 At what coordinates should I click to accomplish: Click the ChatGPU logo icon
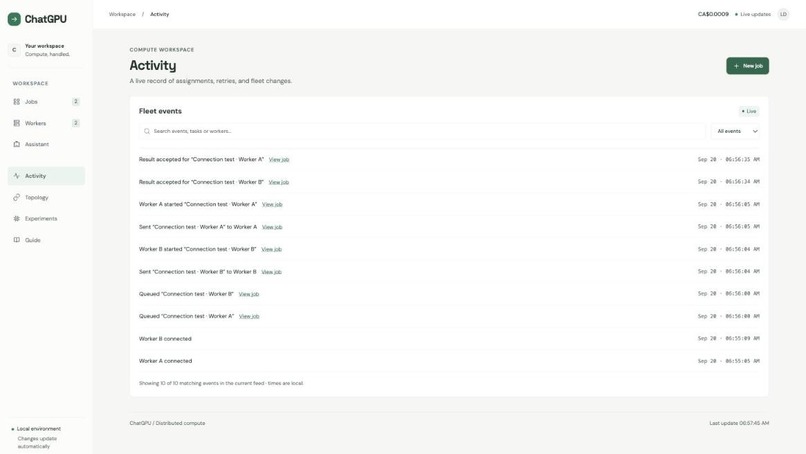(x=14, y=19)
